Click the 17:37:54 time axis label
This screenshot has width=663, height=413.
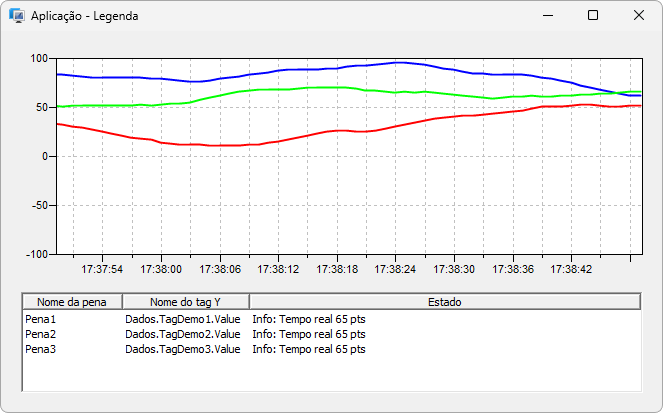pyautogui.click(x=102, y=269)
